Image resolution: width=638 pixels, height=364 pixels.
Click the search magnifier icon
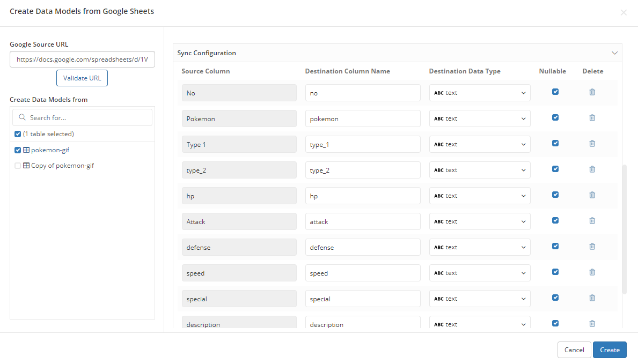click(x=22, y=117)
